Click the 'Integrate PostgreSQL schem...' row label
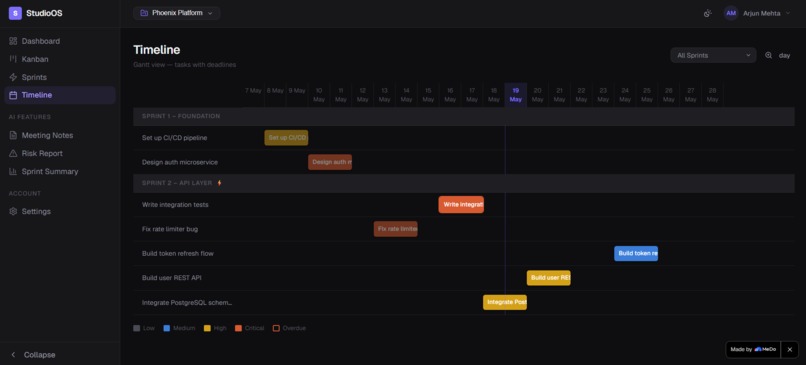 click(187, 302)
